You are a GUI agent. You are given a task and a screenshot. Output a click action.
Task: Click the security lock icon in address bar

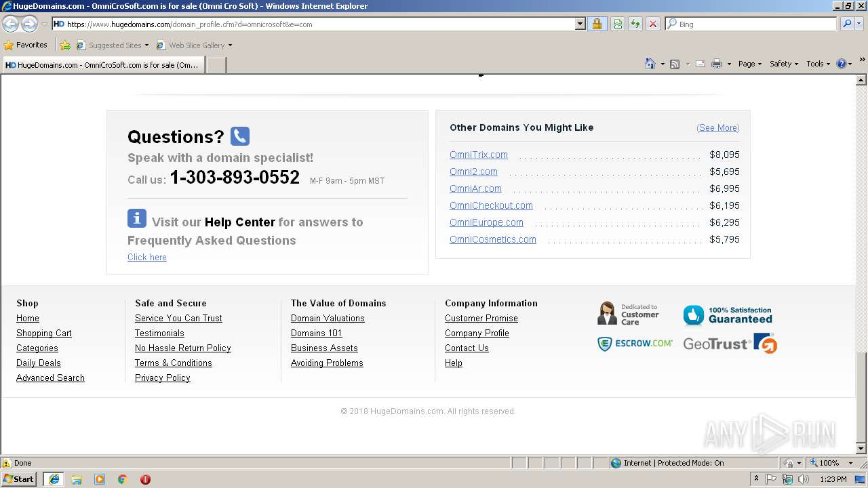pyautogui.click(x=597, y=24)
